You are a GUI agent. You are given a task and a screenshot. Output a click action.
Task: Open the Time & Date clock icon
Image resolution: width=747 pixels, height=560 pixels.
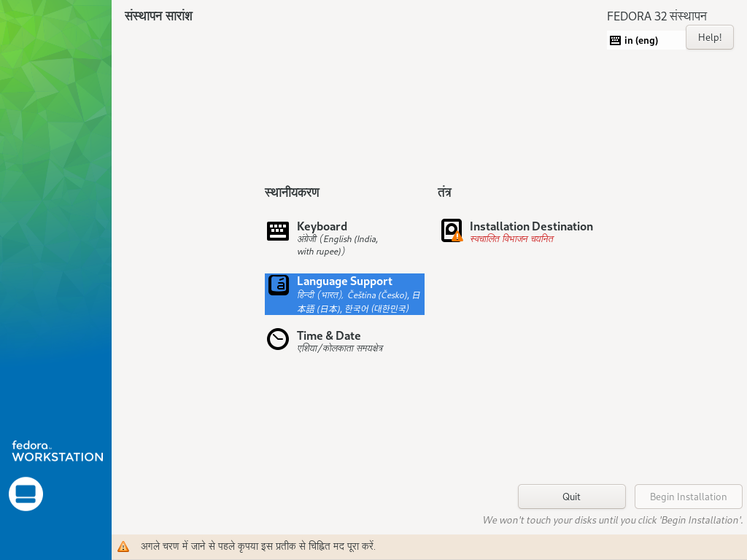[x=278, y=339]
